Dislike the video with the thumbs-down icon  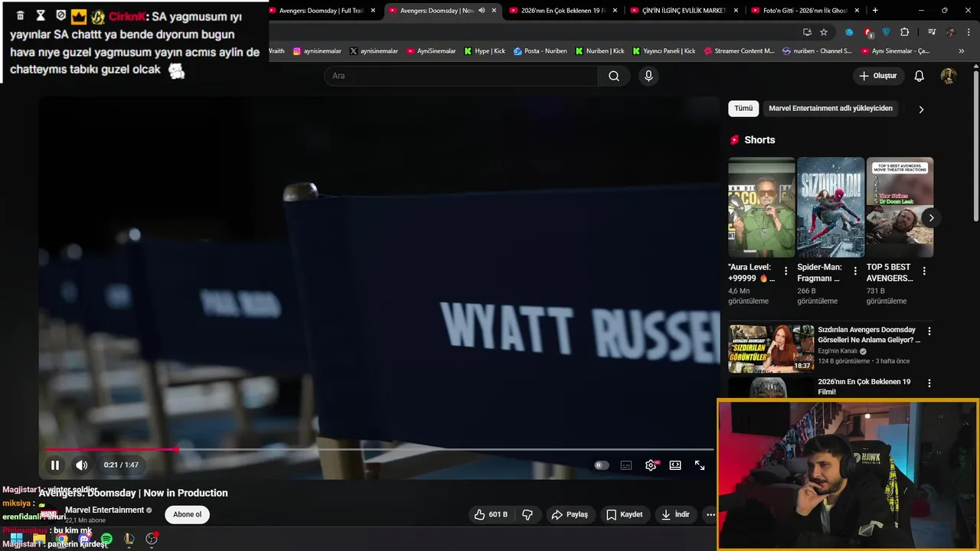tap(527, 514)
